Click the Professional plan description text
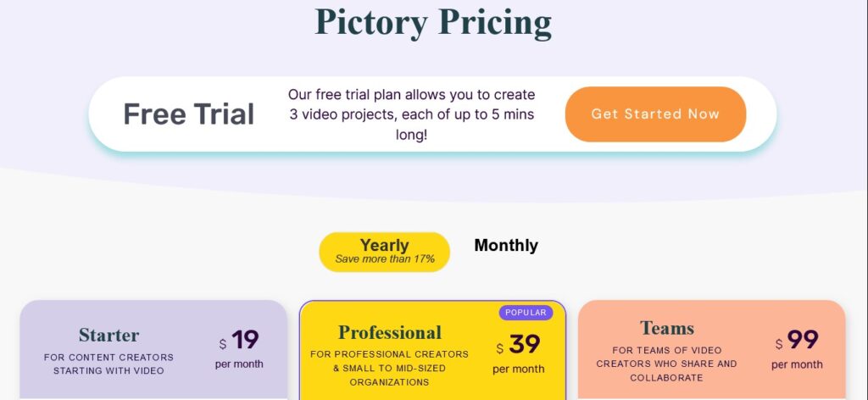The width and height of the screenshot is (868, 400). [389, 368]
